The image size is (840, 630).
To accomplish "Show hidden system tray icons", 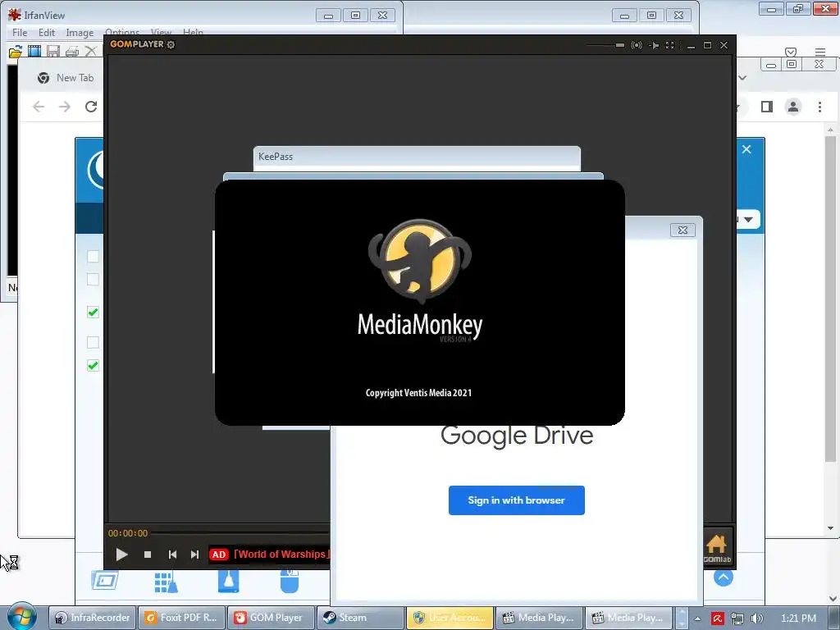I will [x=697, y=619].
